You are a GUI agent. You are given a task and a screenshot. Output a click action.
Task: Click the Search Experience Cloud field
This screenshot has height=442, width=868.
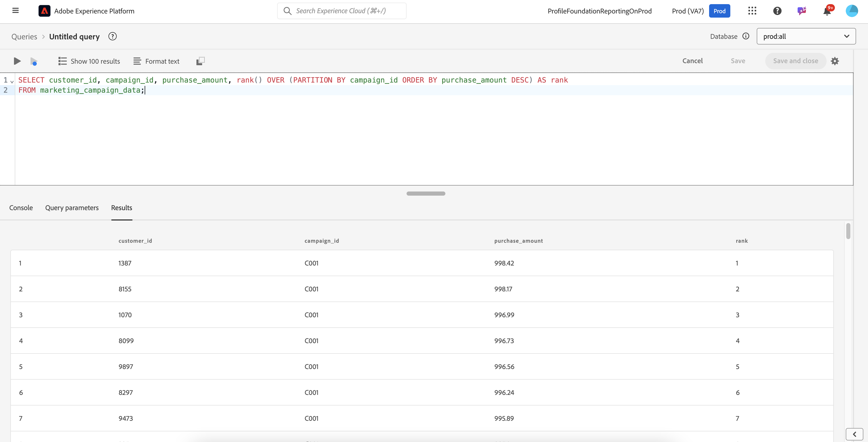pyautogui.click(x=342, y=11)
